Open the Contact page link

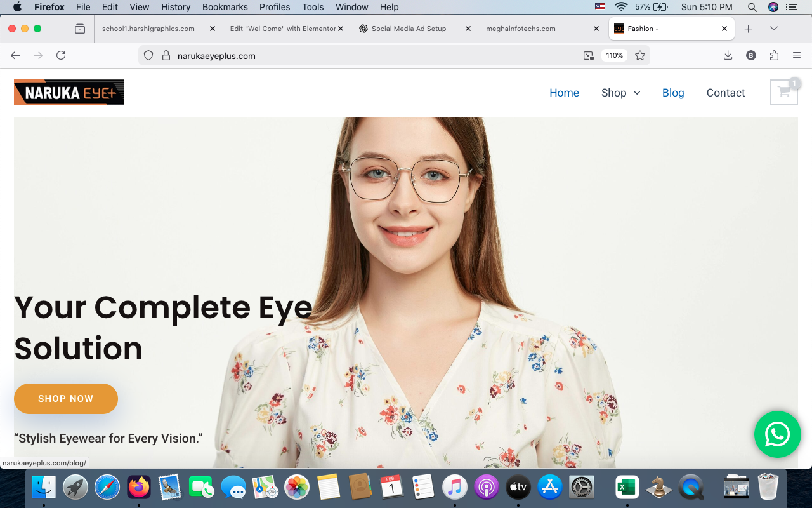pos(725,93)
